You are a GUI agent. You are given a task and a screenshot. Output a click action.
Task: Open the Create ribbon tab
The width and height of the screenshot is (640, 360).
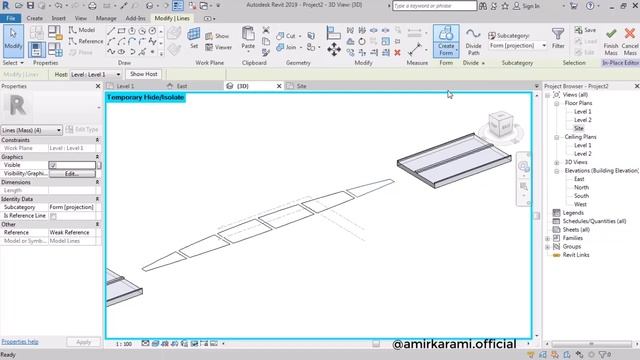tap(34, 18)
